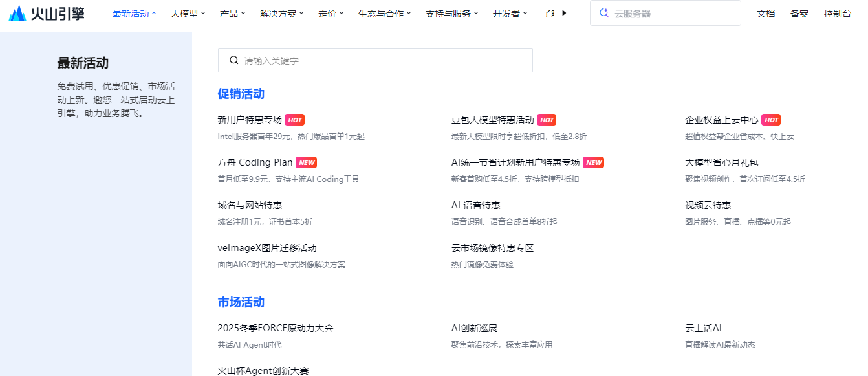Viewport: 868px width, 376px height.
Task: Open the 定价 menu in navigation
Action: pyautogui.click(x=331, y=14)
